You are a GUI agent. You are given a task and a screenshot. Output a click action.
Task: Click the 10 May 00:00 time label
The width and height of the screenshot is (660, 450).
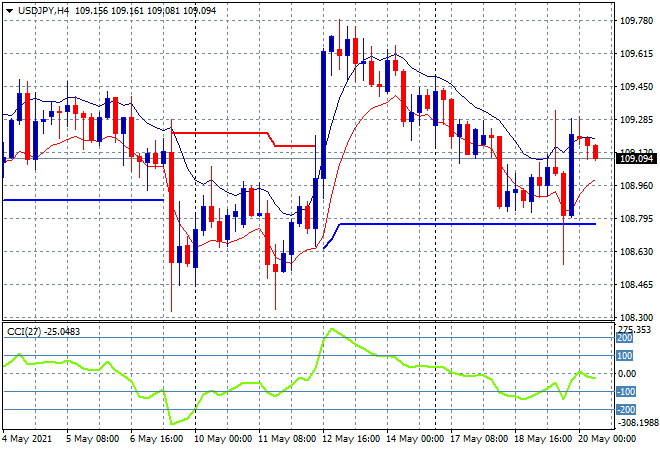(223, 439)
